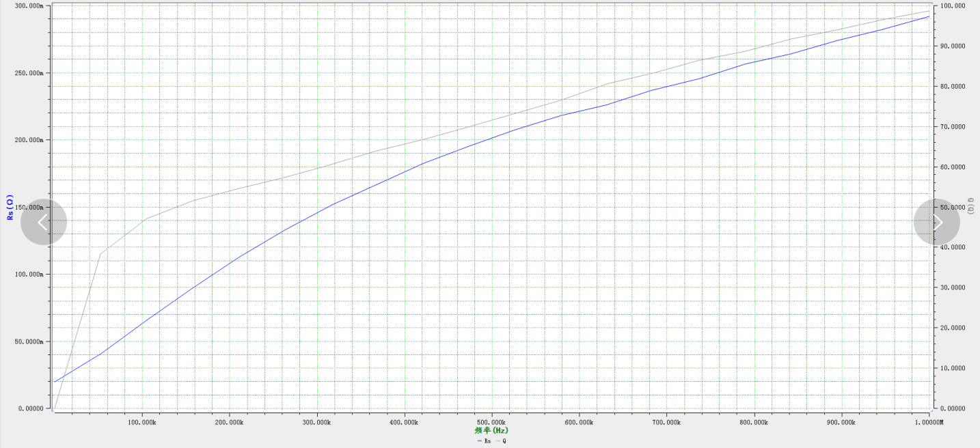
Task: Click the 频率(Hz) x-axis title
Action: click(x=491, y=431)
